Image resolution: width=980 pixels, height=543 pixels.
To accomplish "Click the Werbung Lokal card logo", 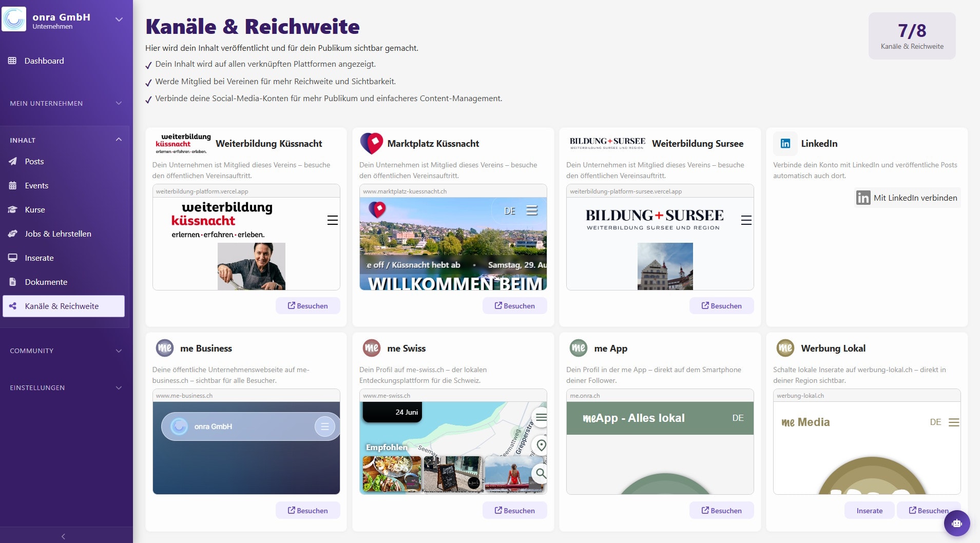I will 785,348.
